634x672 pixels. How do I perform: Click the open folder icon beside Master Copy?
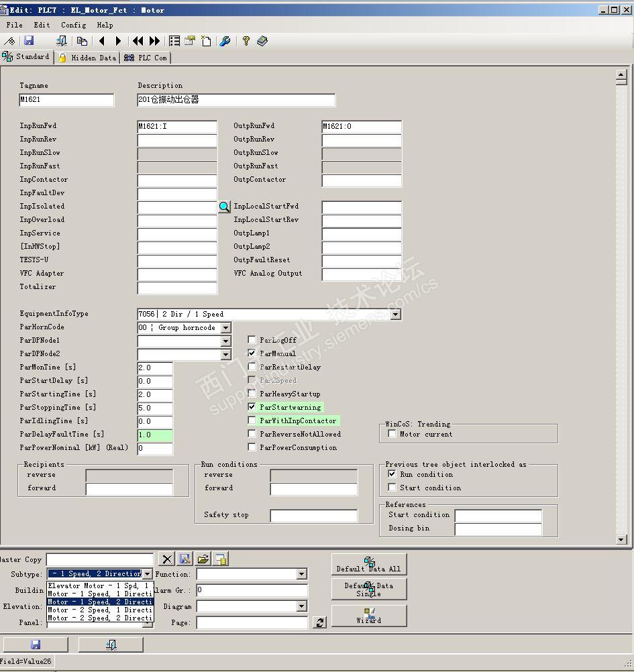(x=203, y=559)
